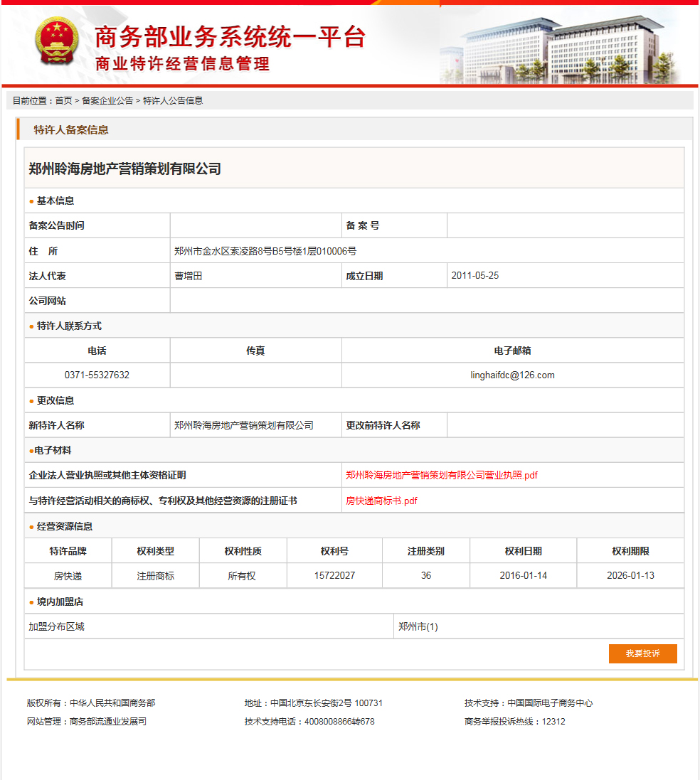Screen dimensions: 700x780
Task: Select phone number 0371-55327632
Action: pos(97,375)
